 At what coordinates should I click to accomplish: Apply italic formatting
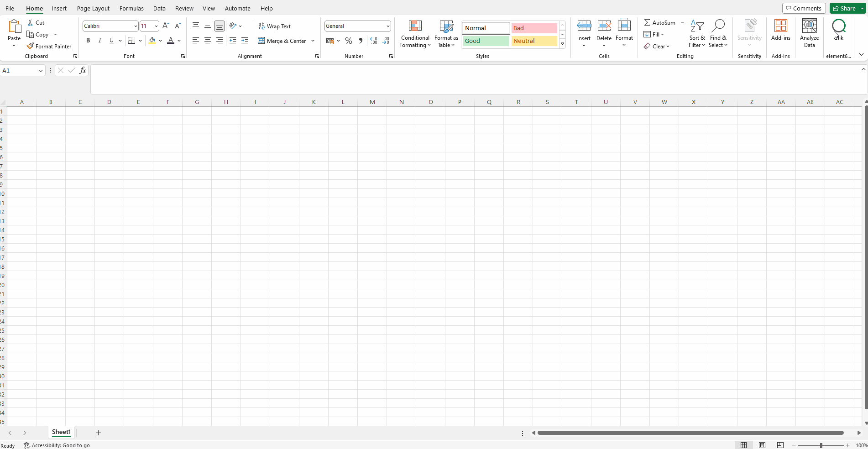[99, 41]
